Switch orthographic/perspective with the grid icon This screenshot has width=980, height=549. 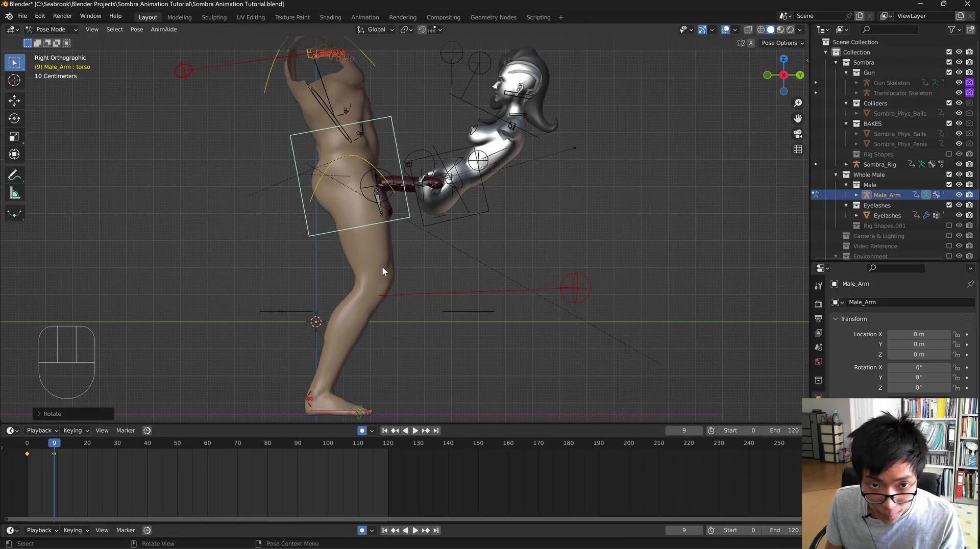798,149
